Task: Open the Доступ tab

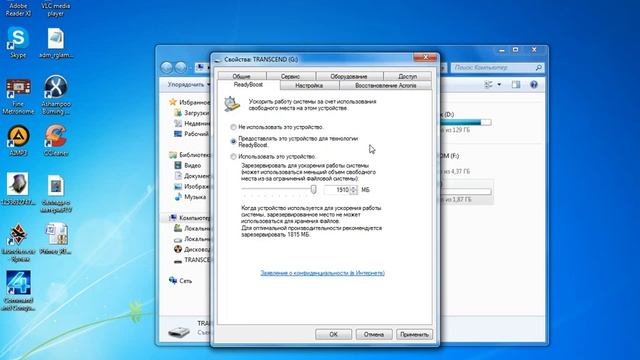Action: pyautogui.click(x=407, y=76)
